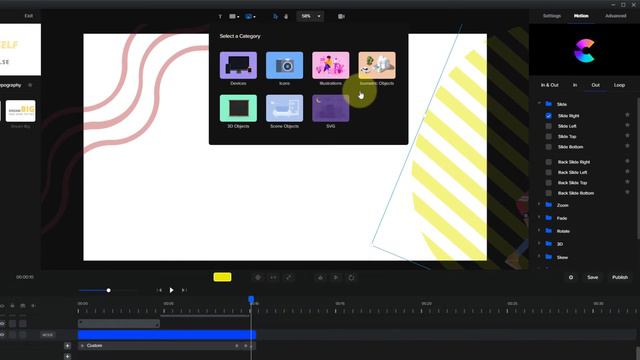The image size is (640, 360).
Task: Favorite the Slide Top preset star
Action: [627, 136]
